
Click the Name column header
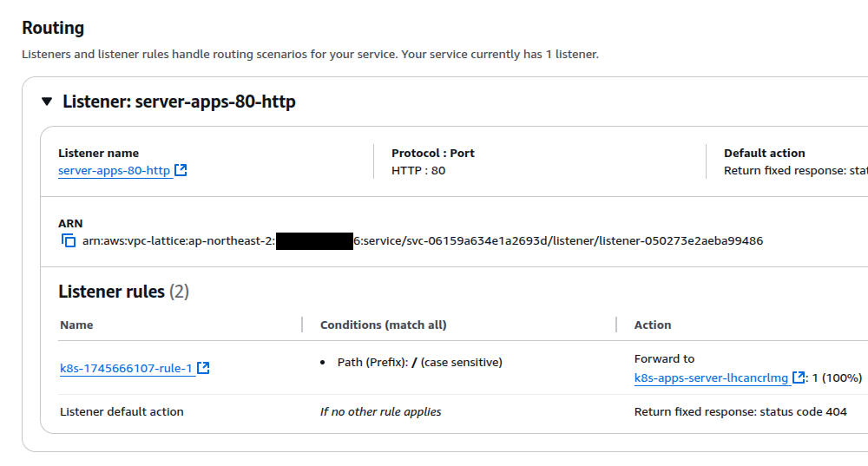(x=76, y=325)
